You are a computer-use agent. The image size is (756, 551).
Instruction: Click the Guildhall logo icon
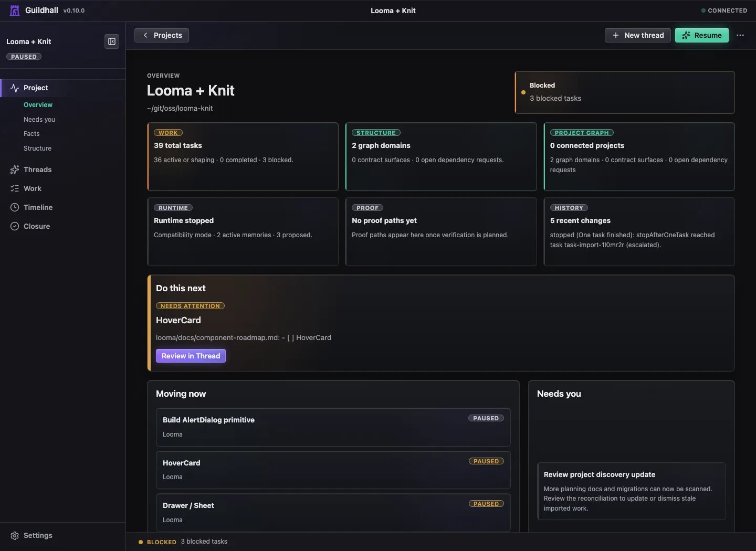pos(15,10)
